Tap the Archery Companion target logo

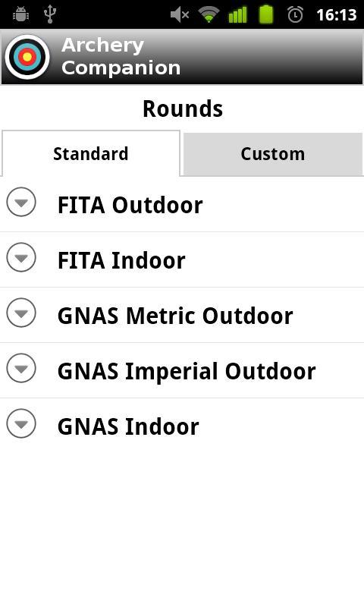pos(27,57)
